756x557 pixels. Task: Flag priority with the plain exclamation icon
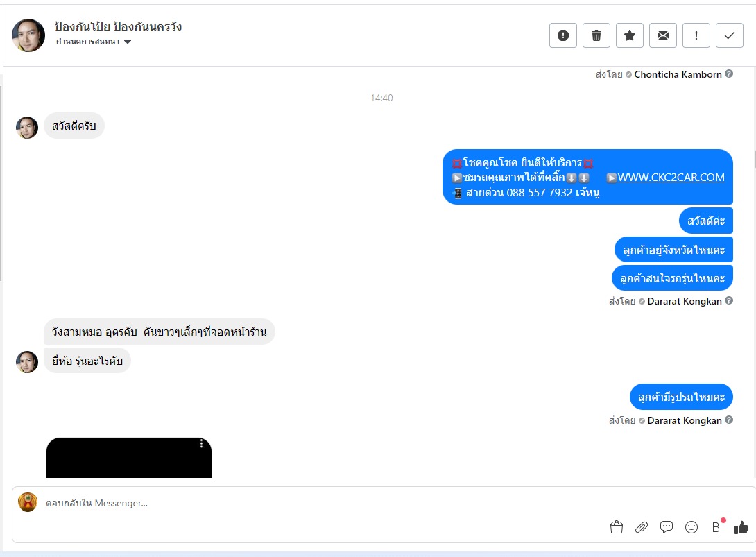tap(696, 35)
